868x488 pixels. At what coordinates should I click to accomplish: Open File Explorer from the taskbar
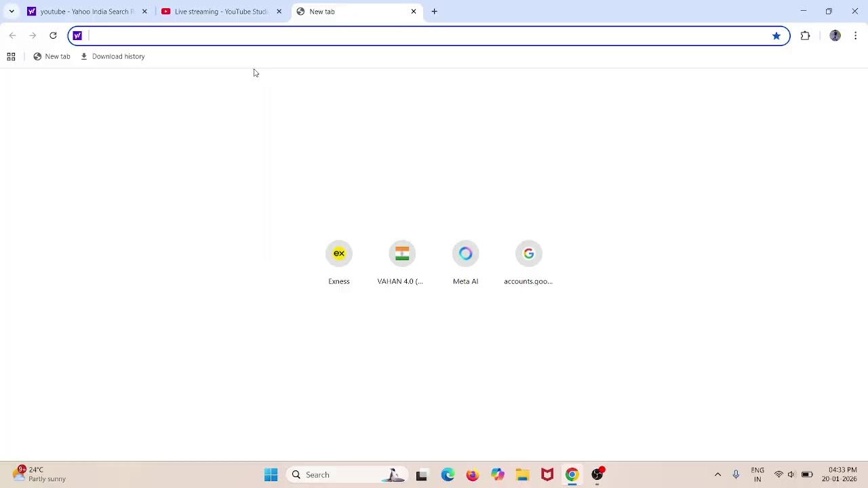click(522, 474)
